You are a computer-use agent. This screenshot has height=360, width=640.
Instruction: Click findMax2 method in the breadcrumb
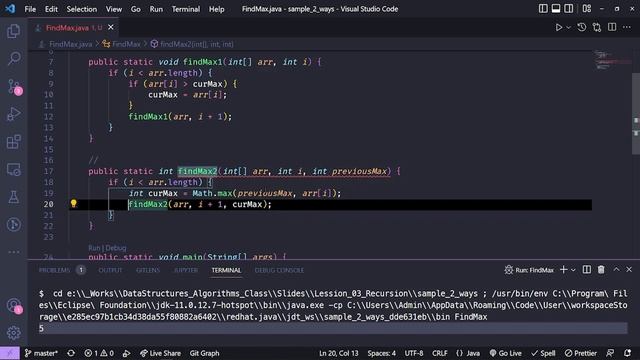click(x=197, y=44)
